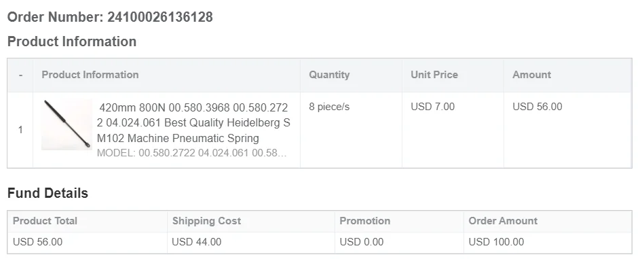Click the Fund Details section heading
Screen dimensions: 644x259
point(48,193)
